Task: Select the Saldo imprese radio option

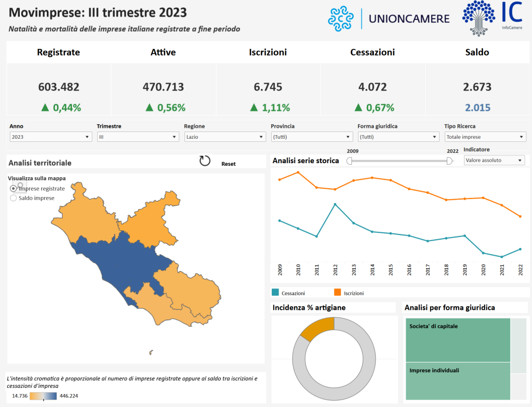Action: click(14, 198)
